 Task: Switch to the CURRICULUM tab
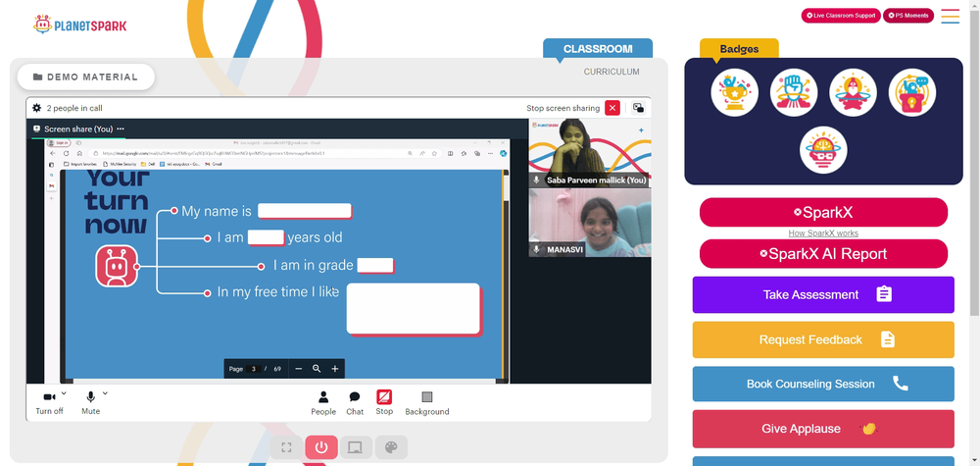(x=612, y=72)
